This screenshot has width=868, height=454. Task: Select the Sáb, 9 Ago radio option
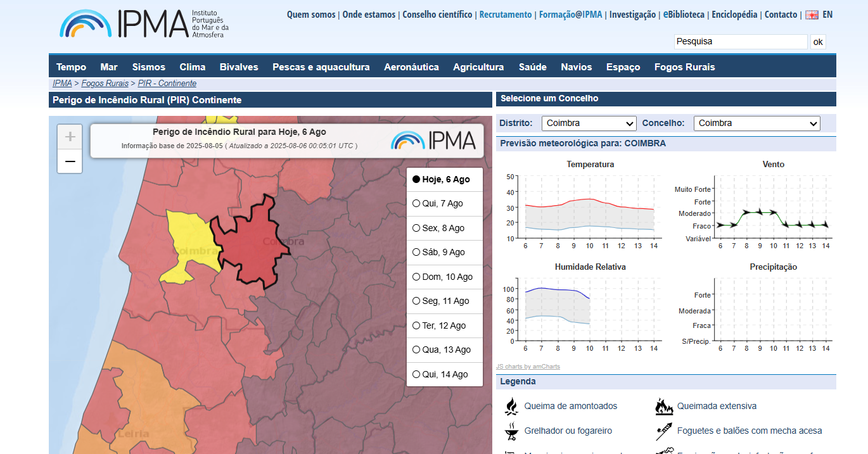(x=416, y=253)
